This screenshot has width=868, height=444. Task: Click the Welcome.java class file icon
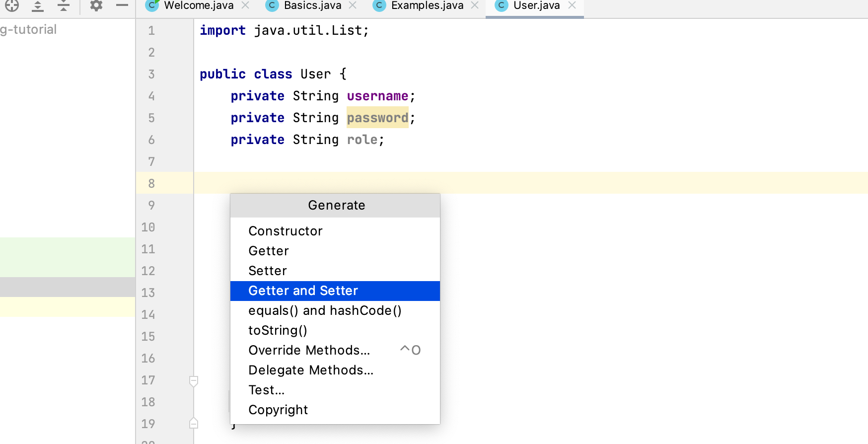point(153,5)
